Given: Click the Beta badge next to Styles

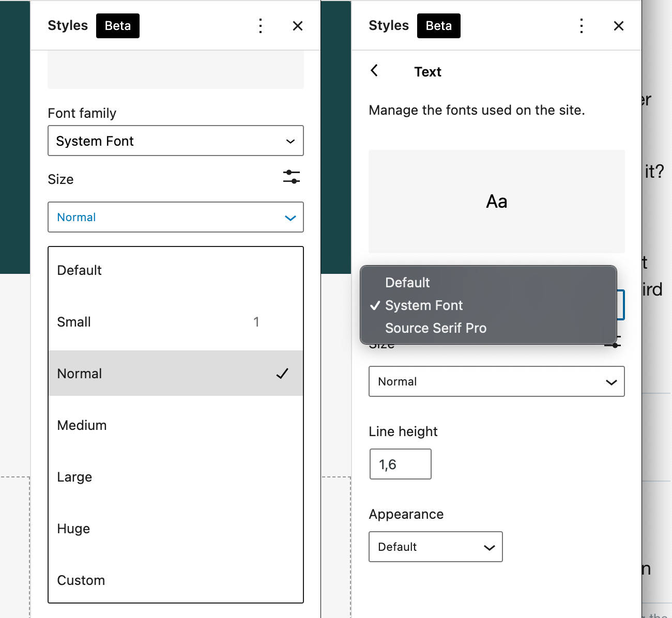Looking at the screenshot, I should coord(118,26).
